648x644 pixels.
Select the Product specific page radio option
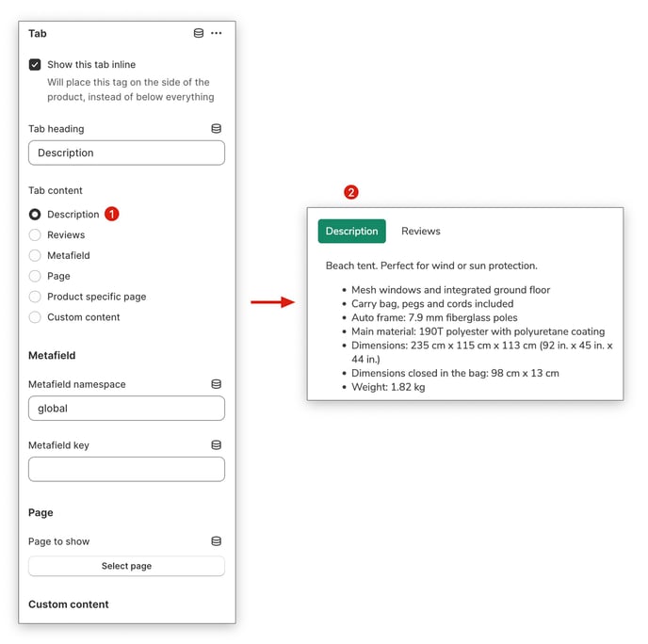35,298
